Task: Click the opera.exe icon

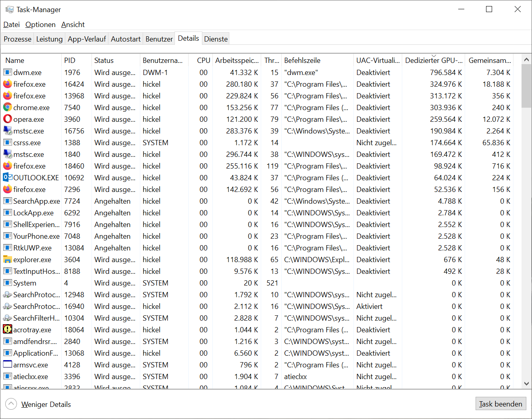Action: (x=8, y=119)
